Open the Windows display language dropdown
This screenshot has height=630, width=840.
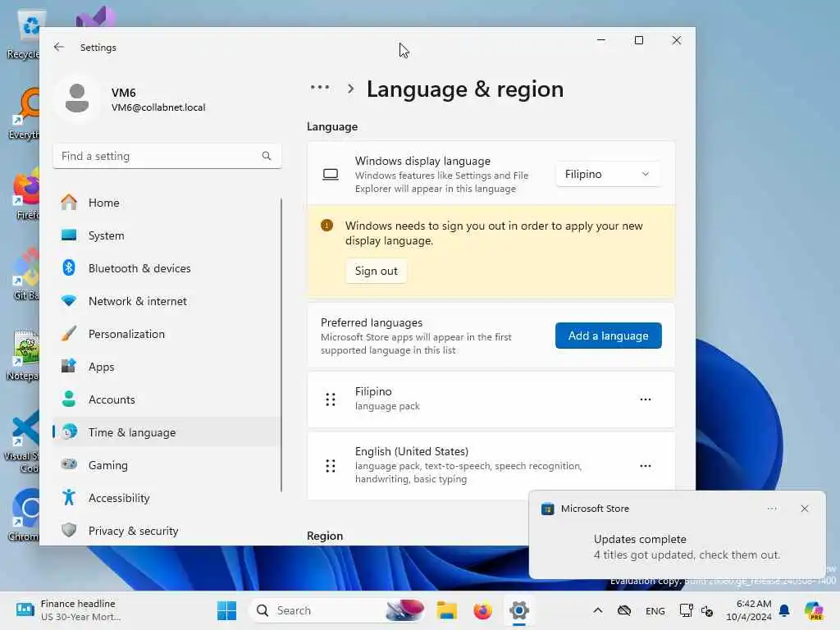608,174
